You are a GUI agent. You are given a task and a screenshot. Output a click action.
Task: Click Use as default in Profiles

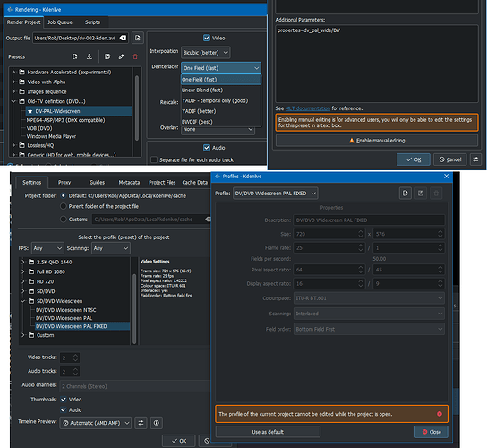pyautogui.click(x=268, y=432)
